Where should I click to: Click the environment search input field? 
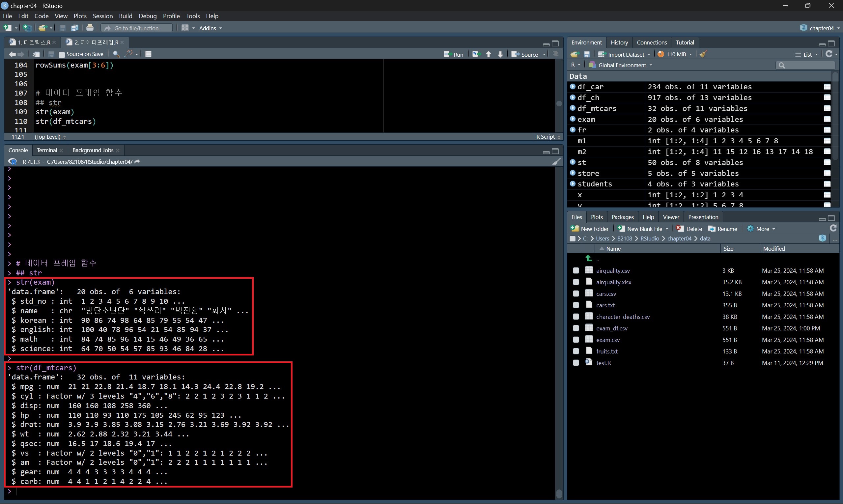(x=808, y=65)
